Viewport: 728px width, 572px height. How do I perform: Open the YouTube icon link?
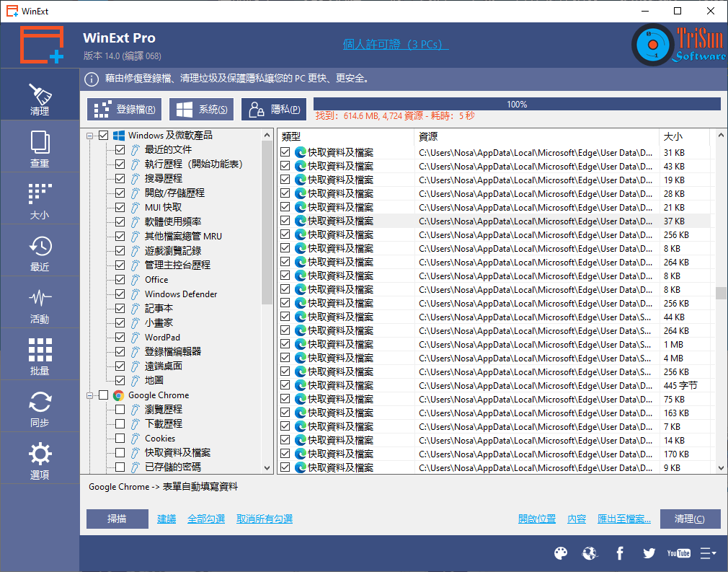click(x=678, y=553)
